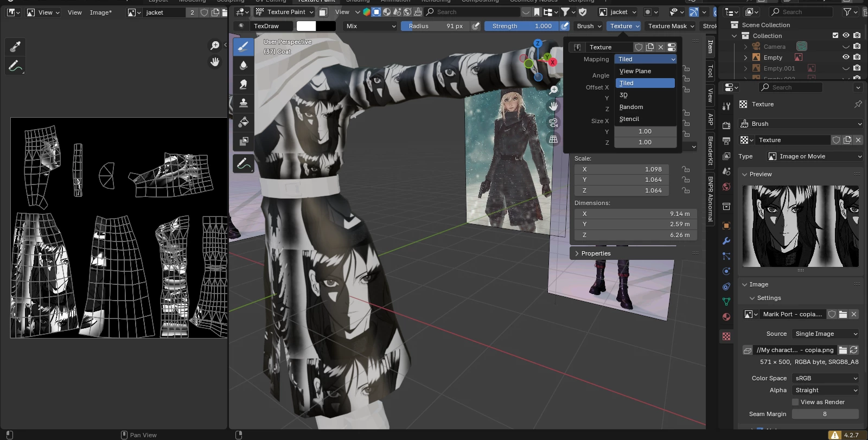
Task: Show Empty.001 in the viewport
Action: (x=846, y=68)
